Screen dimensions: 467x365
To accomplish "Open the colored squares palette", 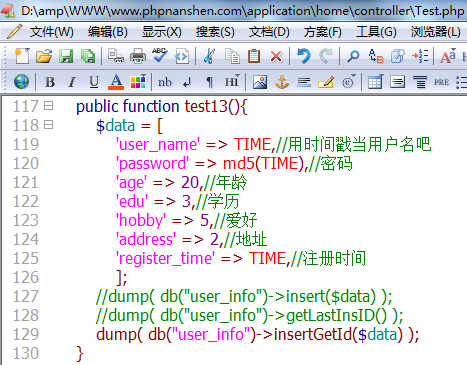I will (x=138, y=82).
